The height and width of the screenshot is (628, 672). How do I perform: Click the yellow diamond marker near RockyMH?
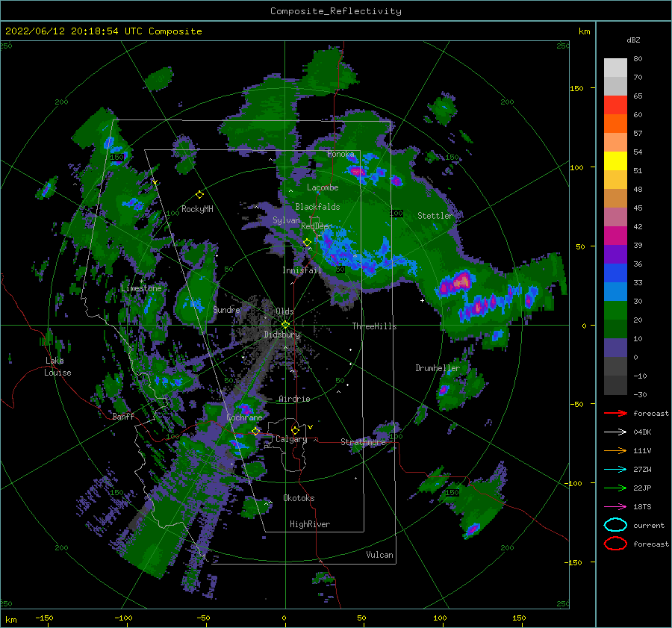199,195
